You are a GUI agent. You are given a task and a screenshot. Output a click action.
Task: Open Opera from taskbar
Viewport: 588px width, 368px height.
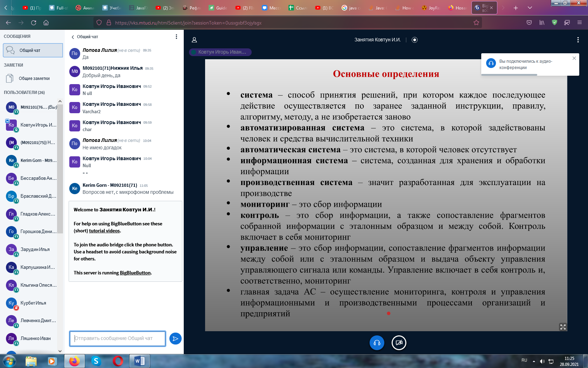[x=118, y=361]
